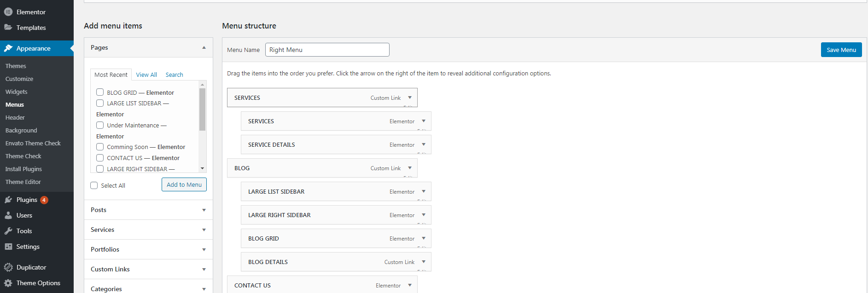Click the Templates folder icon
Screen dimensions: 868x293
point(8,28)
